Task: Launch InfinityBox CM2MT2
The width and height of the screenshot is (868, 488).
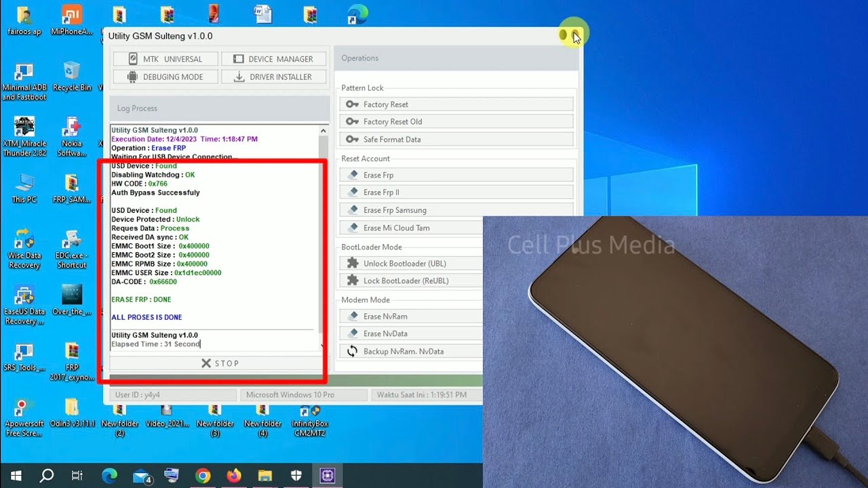Action: [310, 420]
